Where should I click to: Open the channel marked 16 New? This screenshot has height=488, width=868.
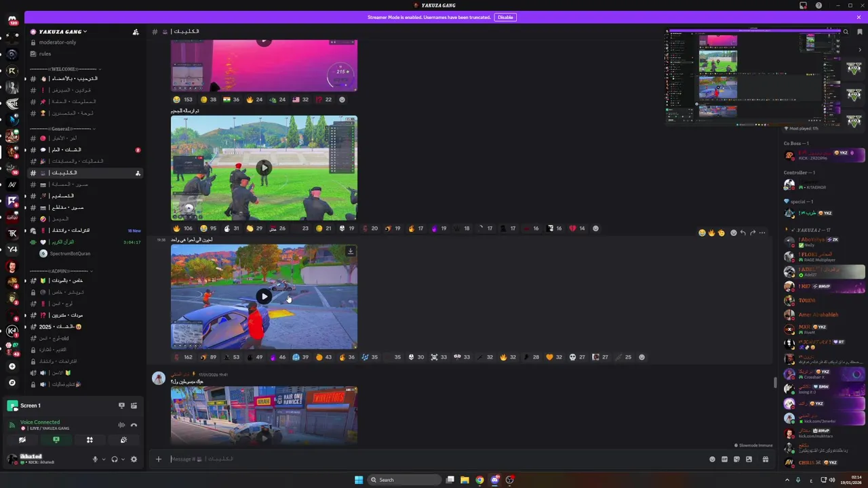pos(85,230)
